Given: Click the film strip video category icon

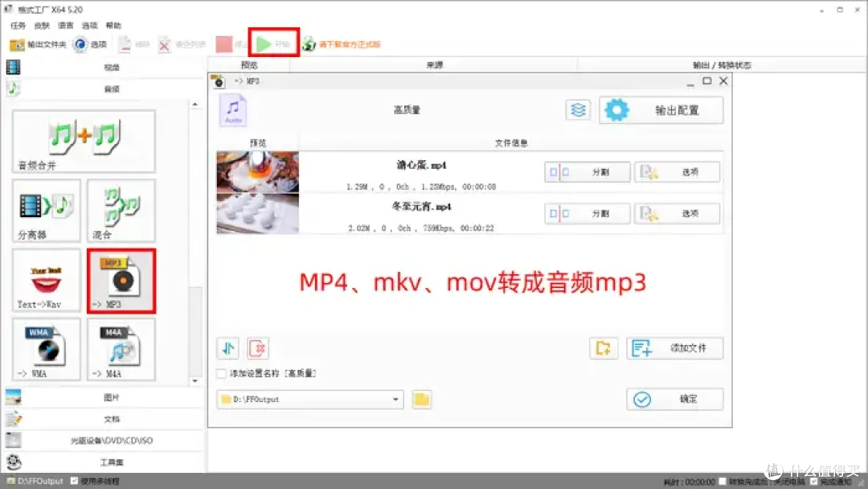Looking at the screenshot, I should coord(14,67).
